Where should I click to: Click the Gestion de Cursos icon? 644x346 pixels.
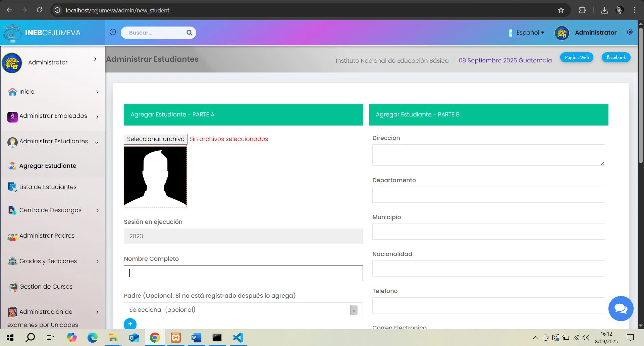tap(12, 287)
